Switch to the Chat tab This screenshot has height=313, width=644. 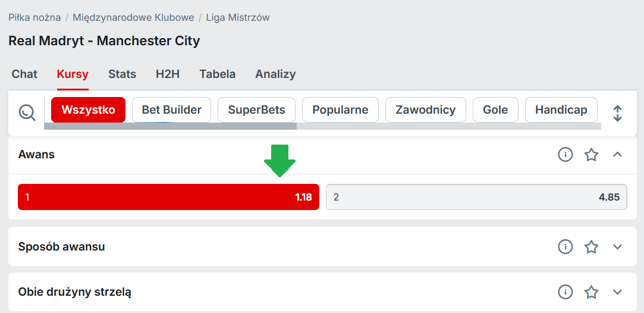coord(24,74)
